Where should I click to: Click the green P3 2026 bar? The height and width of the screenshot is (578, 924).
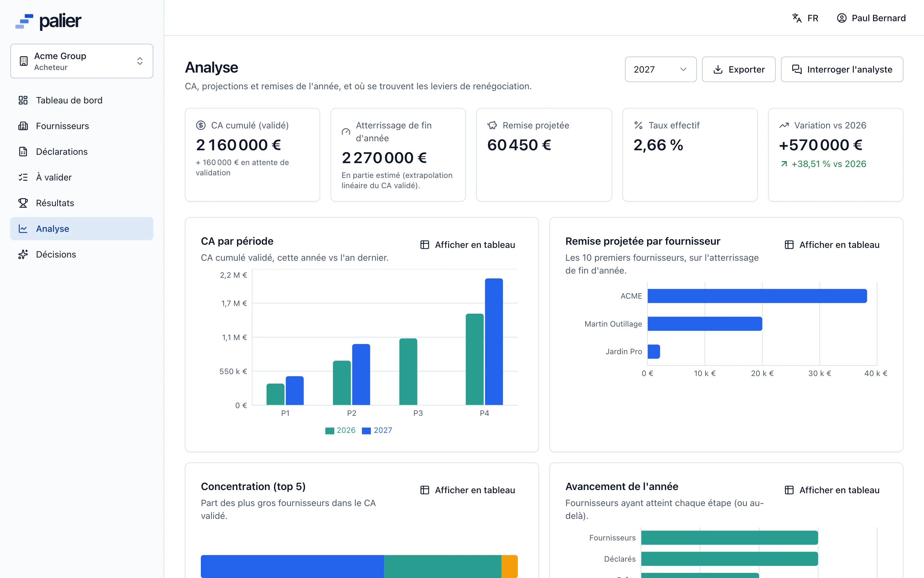pyautogui.click(x=408, y=372)
